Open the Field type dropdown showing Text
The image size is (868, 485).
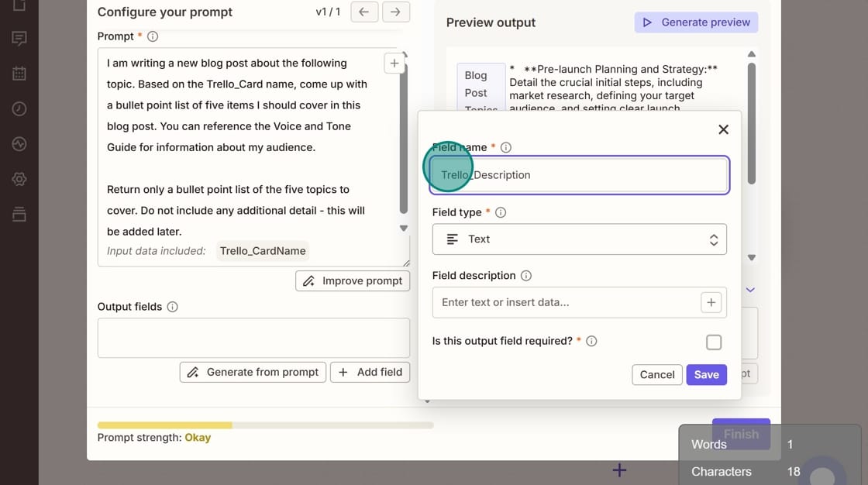click(579, 239)
